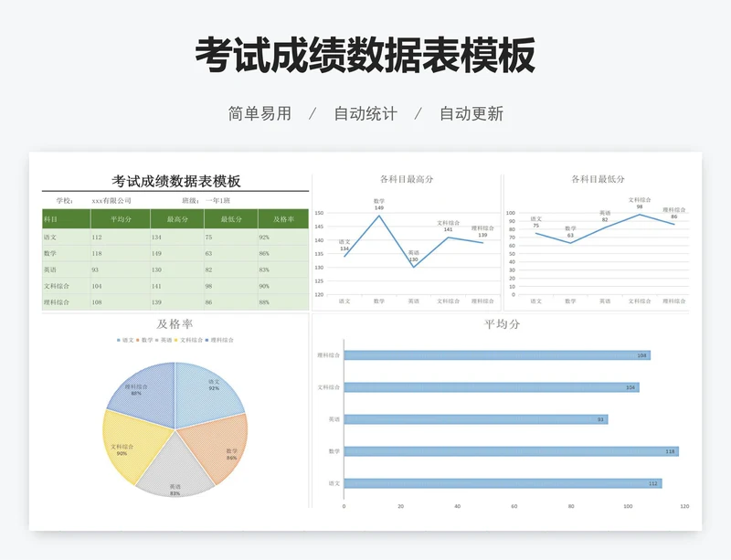This screenshot has width=731, height=560.
Task: Click the school value xxx有限公司
Action: point(111,200)
